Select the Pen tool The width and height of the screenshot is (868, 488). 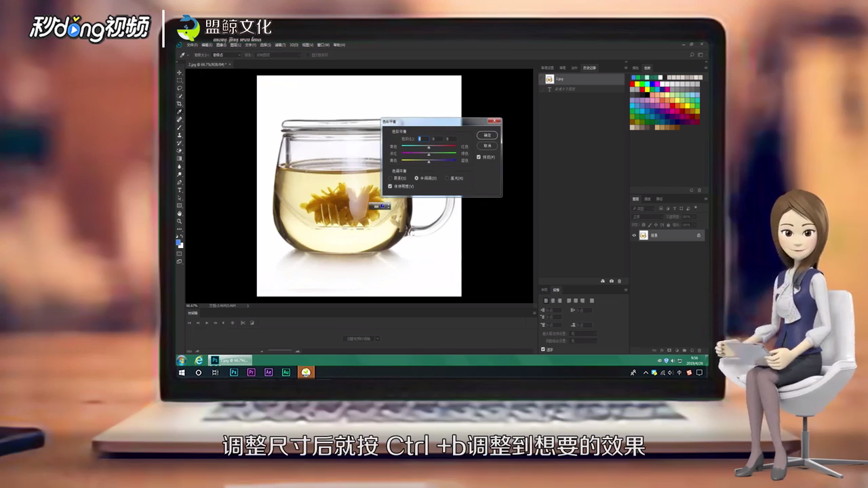pos(180,181)
